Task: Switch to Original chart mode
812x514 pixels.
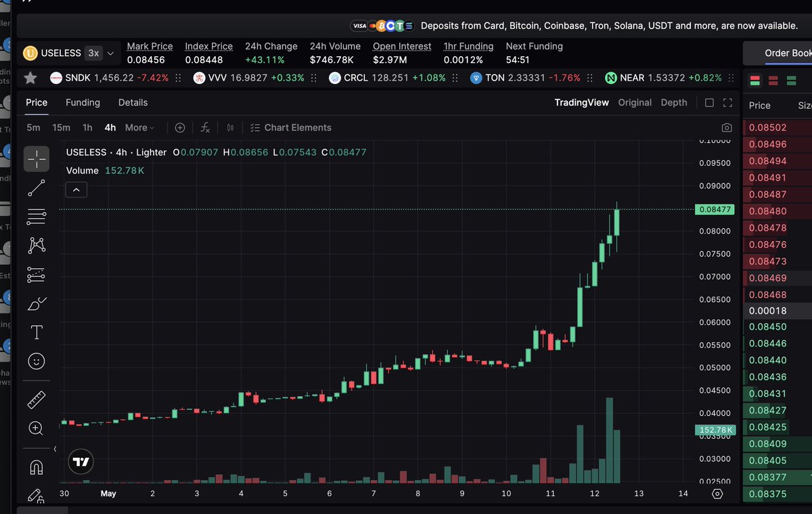Action: [x=635, y=102]
